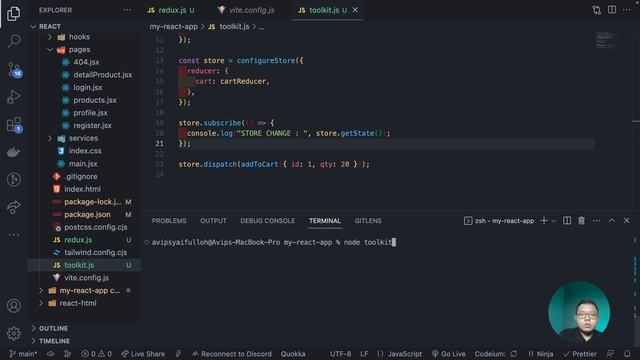Click the main branch in status bar
The height and width of the screenshot is (360, 640).
pos(23,354)
